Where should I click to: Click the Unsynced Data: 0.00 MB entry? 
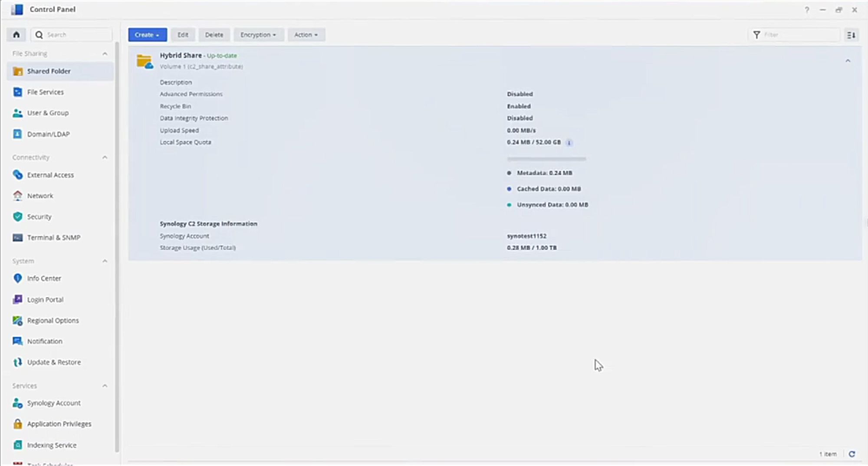point(548,205)
